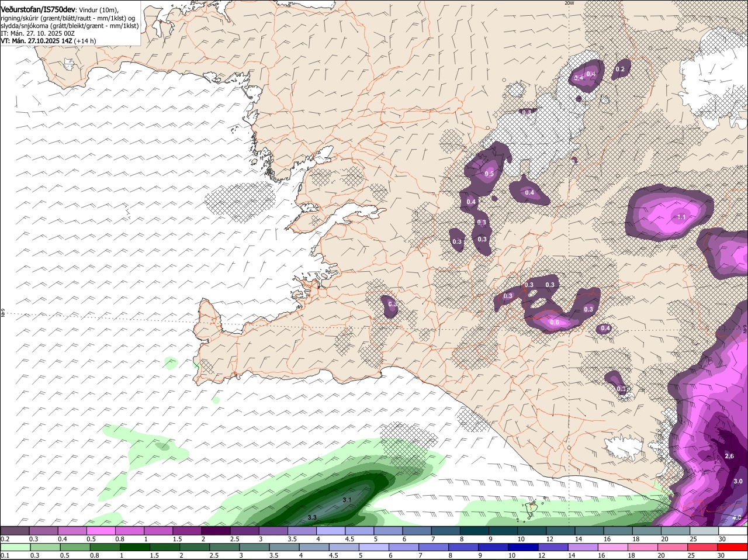The image size is (748, 560).
Task: Select the deep blue swatch labeled 10 in lower row
Action: click(x=524, y=547)
